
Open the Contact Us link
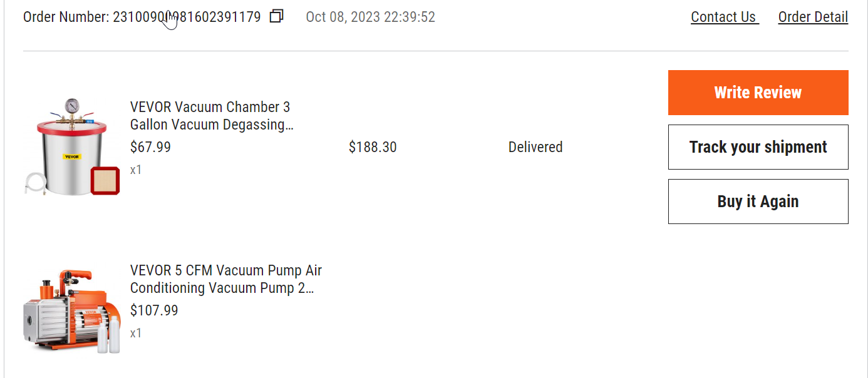725,17
